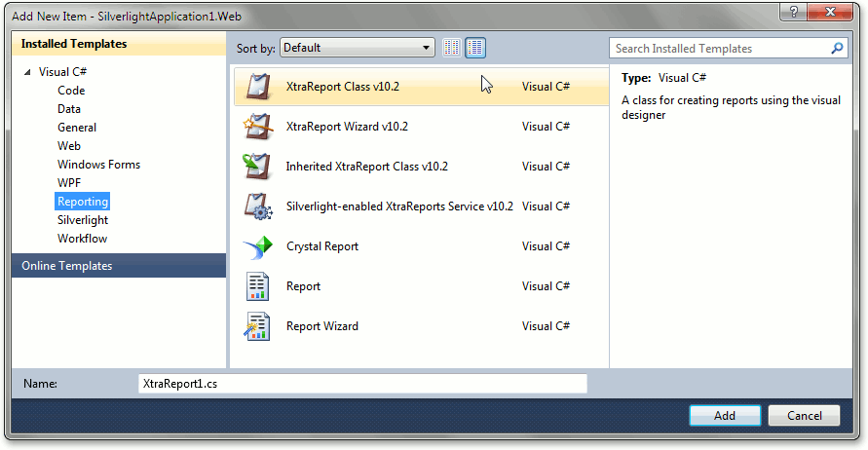
Task: Select the Reporting category
Action: pyautogui.click(x=83, y=202)
